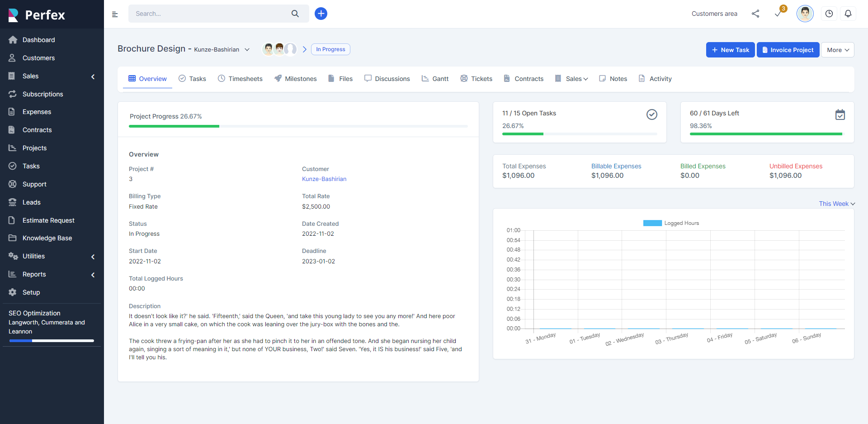Open the This Week chart filter
868x424 pixels.
(x=837, y=204)
